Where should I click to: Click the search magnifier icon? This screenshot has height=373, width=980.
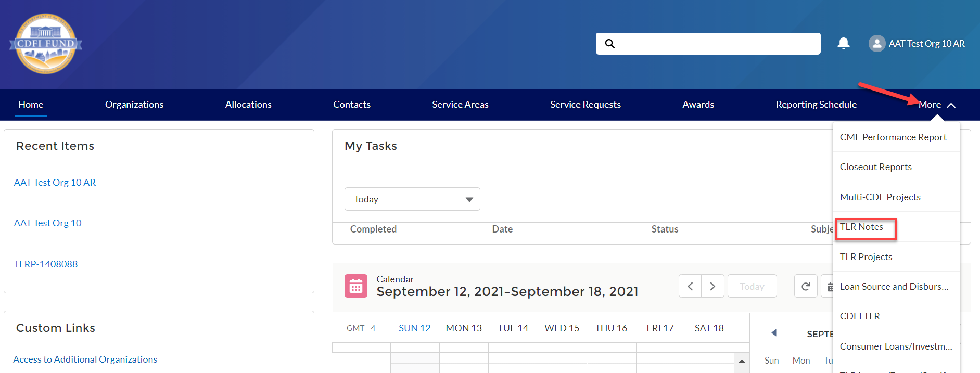(x=610, y=44)
